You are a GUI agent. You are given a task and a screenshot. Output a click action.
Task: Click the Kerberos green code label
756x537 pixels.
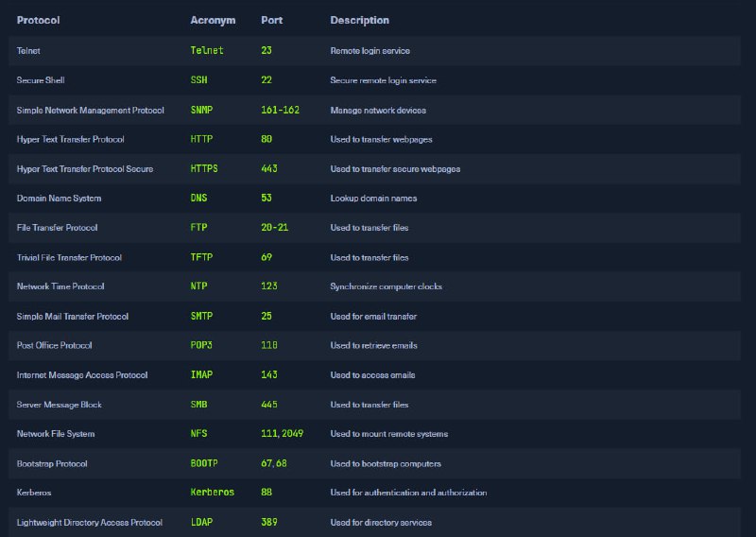(212, 493)
